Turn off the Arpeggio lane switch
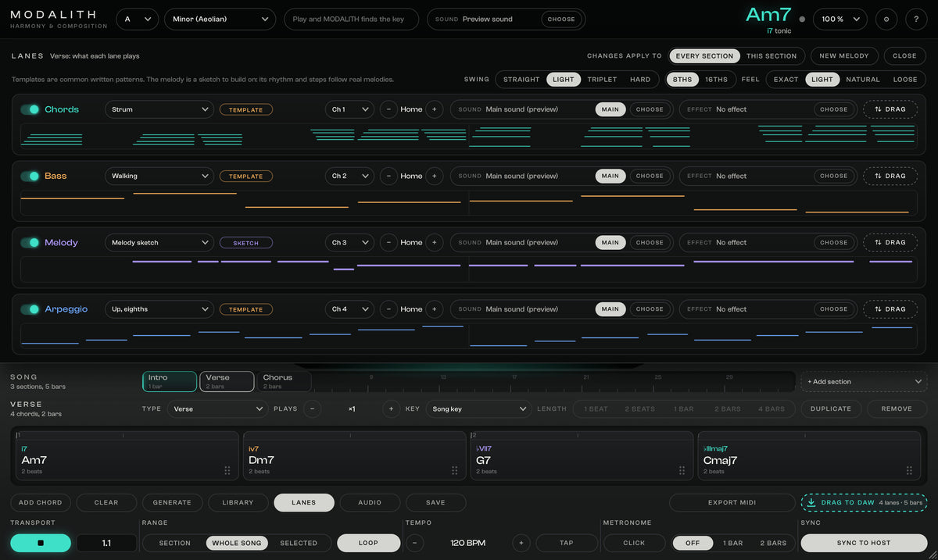The width and height of the screenshot is (938, 560). point(30,309)
